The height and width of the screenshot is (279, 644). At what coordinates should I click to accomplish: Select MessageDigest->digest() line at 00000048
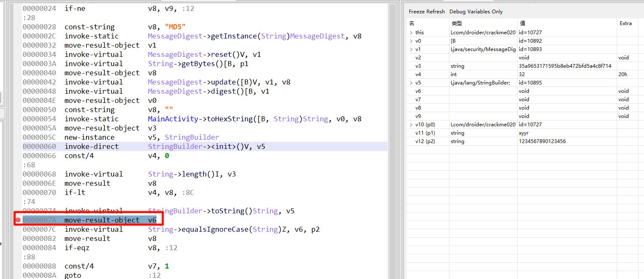tap(205, 91)
